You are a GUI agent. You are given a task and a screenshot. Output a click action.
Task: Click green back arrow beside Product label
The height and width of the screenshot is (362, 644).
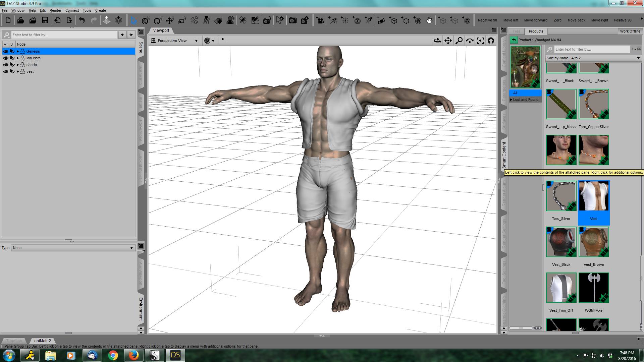[x=514, y=40]
